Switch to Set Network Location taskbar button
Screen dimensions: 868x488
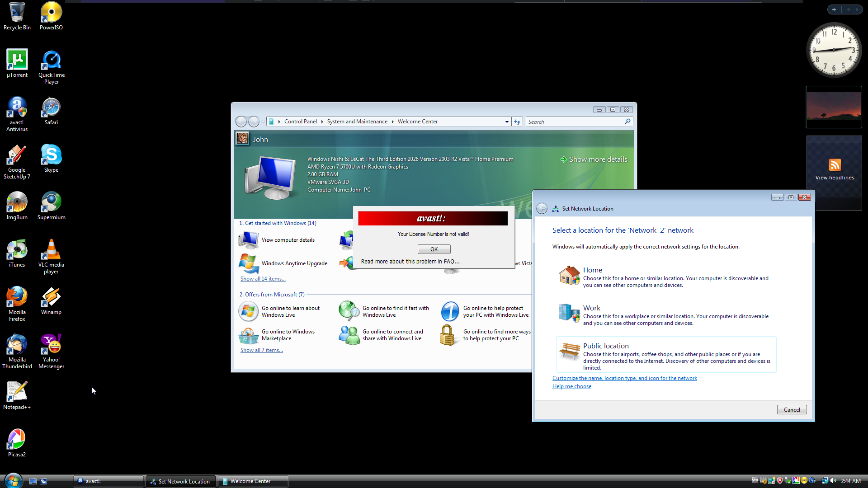[x=181, y=481]
